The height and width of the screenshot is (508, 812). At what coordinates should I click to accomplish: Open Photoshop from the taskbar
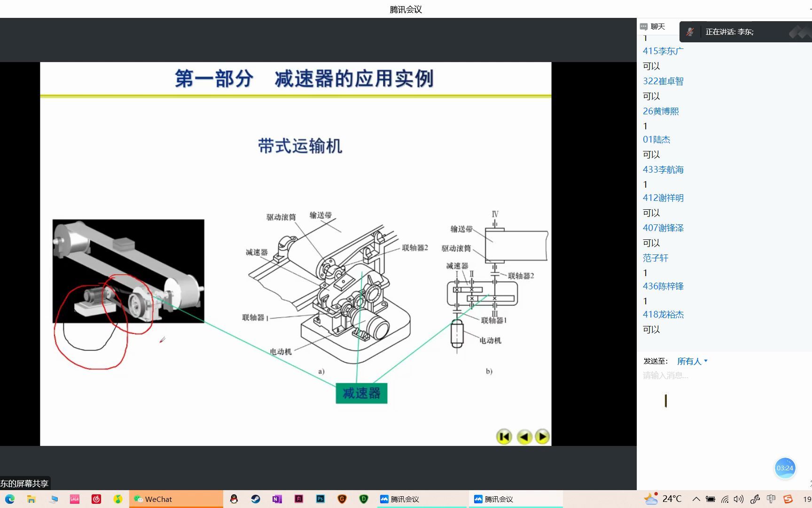(320, 499)
